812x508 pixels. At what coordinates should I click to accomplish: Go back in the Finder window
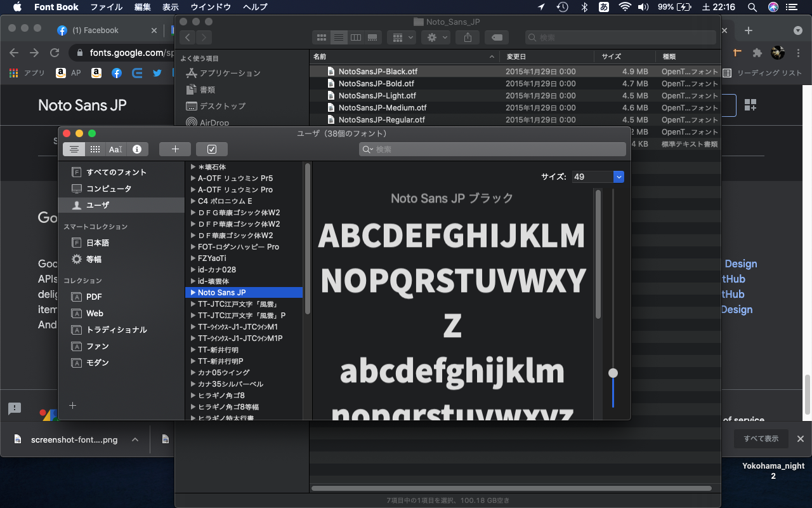point(188,37)
